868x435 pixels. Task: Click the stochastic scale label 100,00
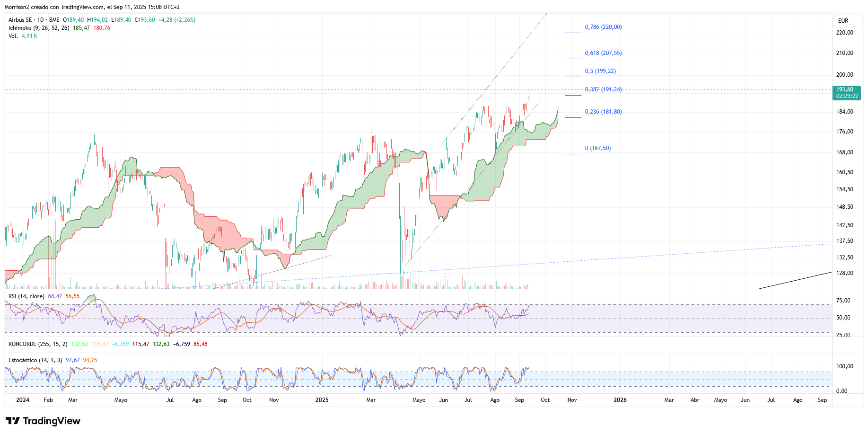(845, 366)
